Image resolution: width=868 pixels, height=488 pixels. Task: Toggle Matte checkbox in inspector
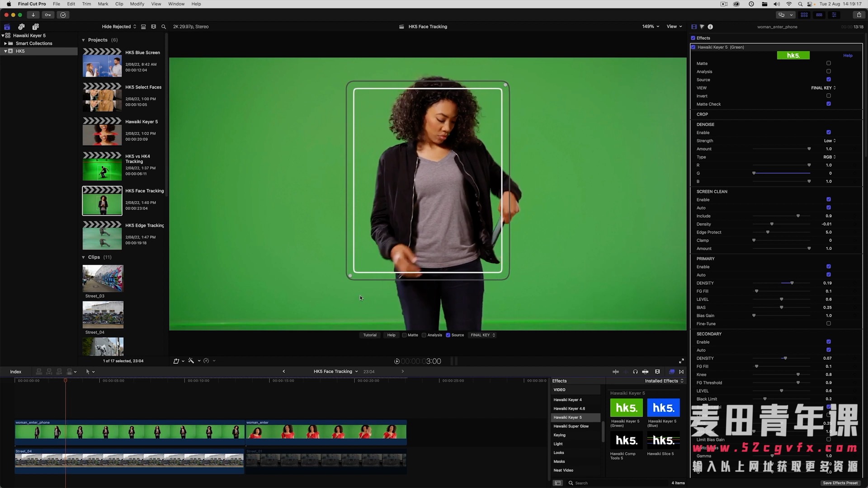coord(829,63)
